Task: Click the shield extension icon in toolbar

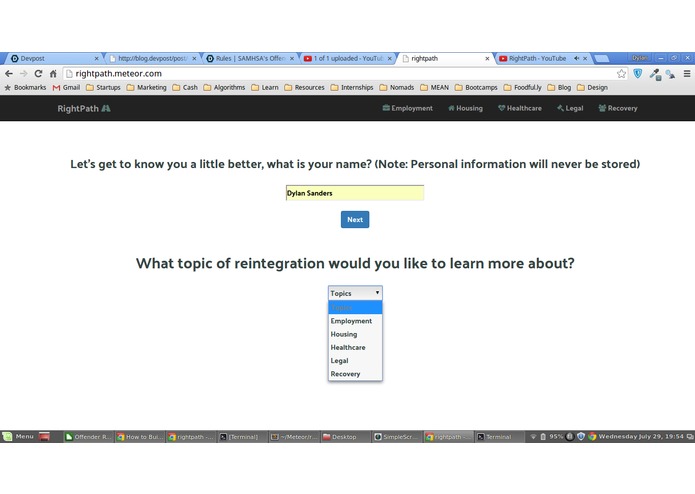Action: point(637,74)
